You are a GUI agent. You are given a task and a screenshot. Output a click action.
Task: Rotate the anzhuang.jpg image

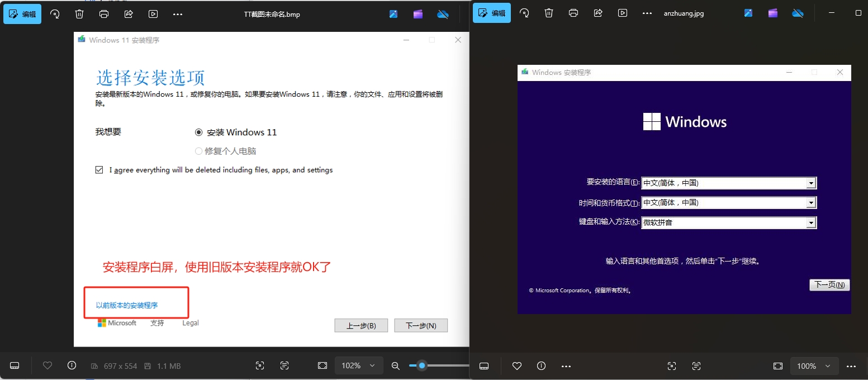click(x=524, y=13)
